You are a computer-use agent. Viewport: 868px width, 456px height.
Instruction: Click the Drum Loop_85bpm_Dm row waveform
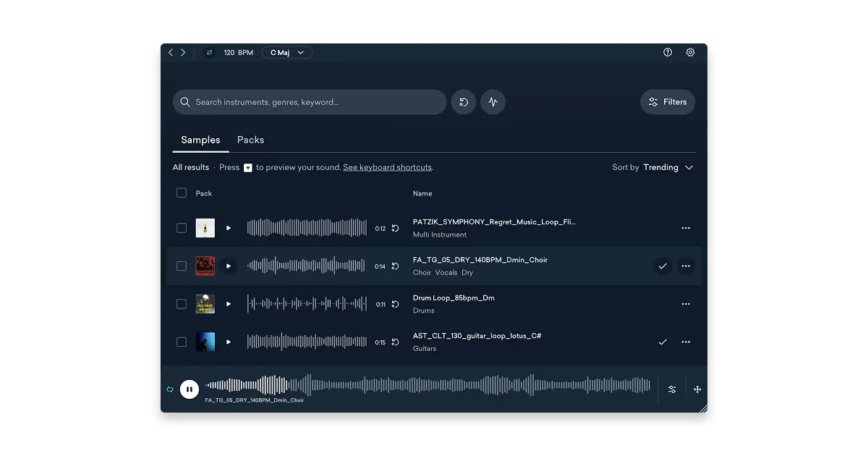pos(307,304)
